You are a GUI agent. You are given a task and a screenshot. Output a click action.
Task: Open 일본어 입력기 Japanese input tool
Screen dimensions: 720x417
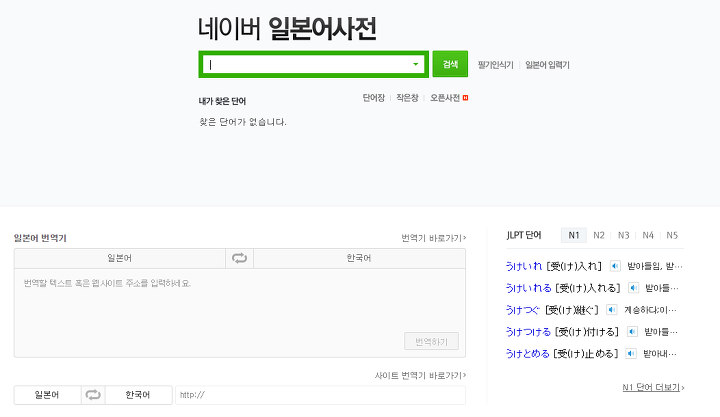pos(547,65)
